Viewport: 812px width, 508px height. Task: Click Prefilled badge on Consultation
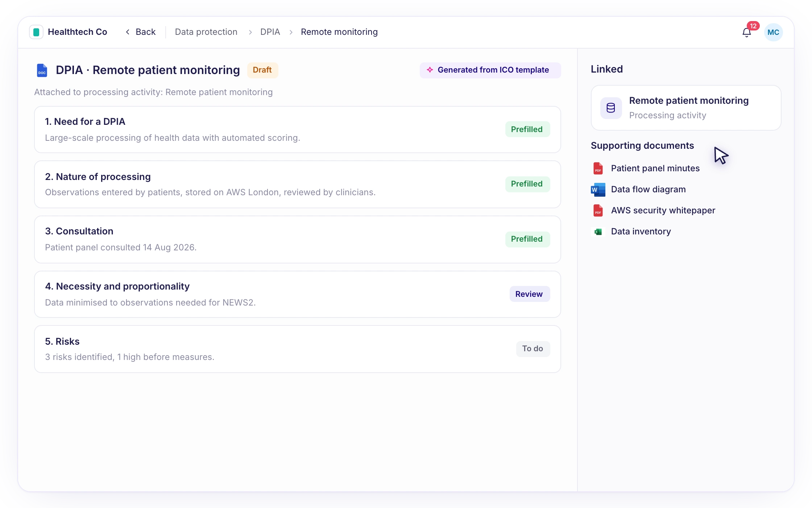coord(527,239)
